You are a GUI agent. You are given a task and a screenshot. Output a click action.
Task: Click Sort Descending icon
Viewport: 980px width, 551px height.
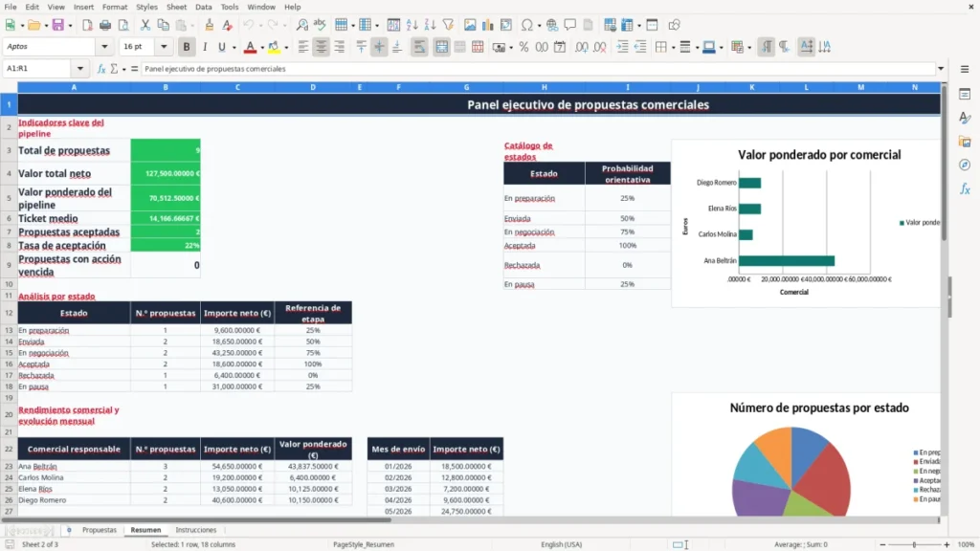[x=430, y=25]
